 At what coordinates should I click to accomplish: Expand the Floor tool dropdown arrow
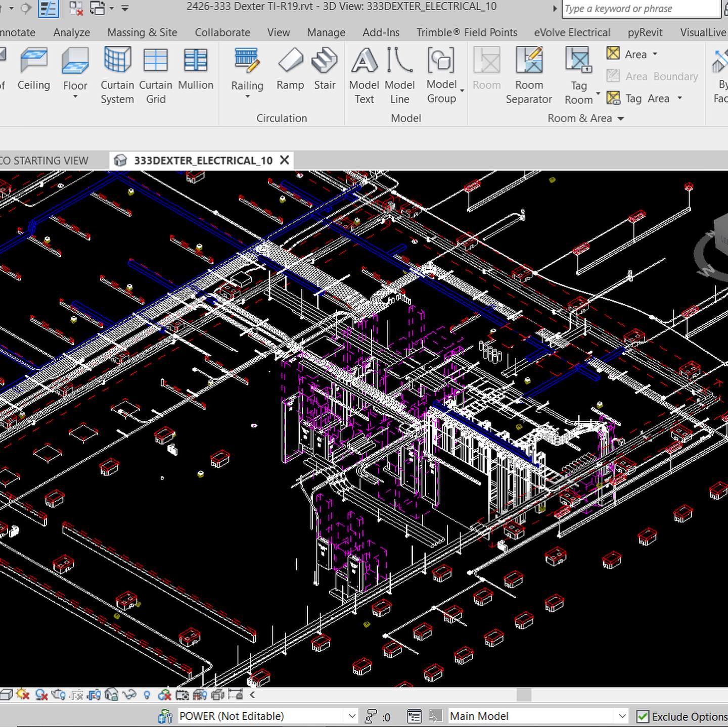coord(75,96)
